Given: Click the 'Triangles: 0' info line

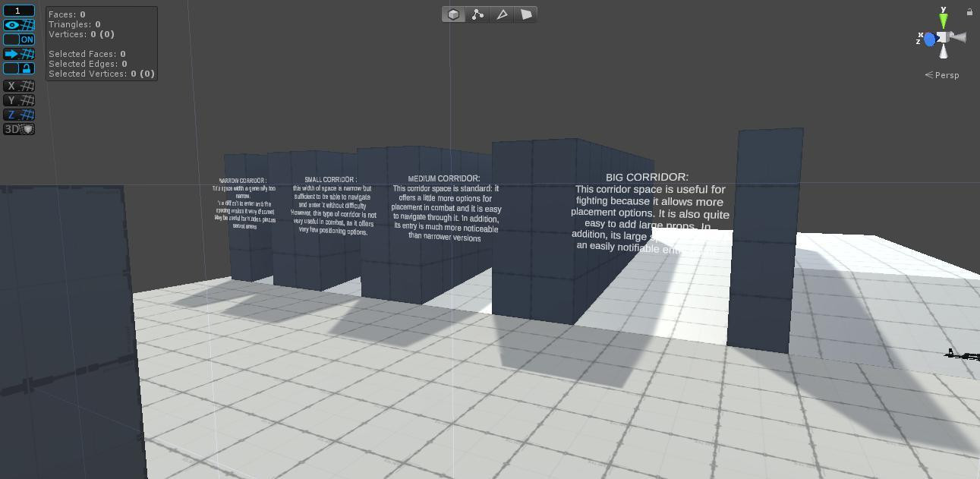Looking at the screenshot, I should pyautogui.click(x=74, y=24).
